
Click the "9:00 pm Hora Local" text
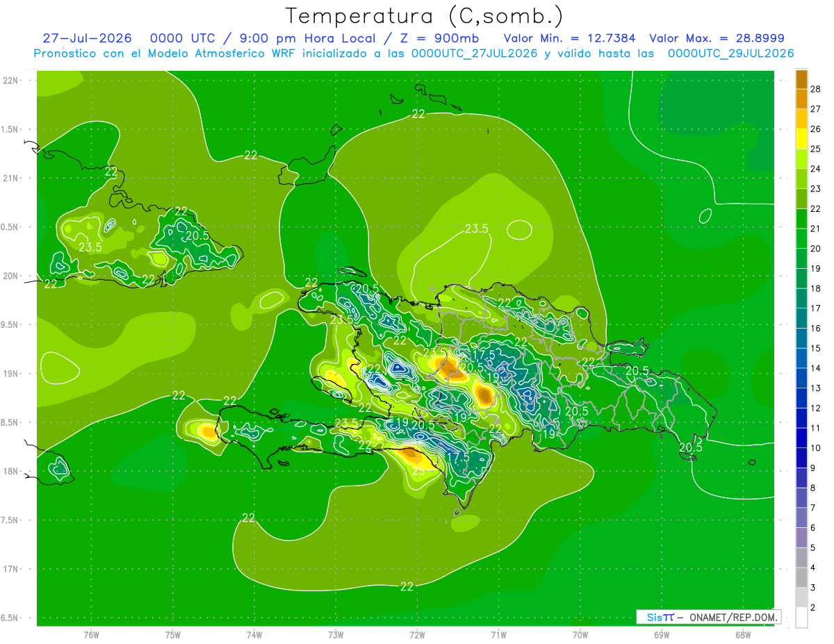tap(304, 38)
